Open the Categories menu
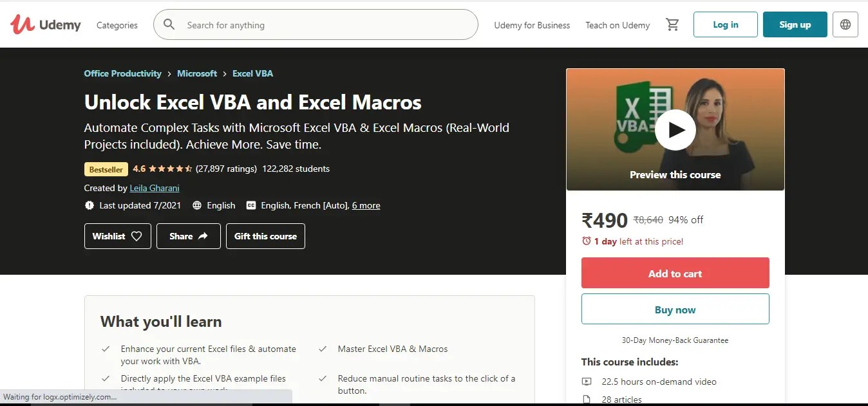This screenshot has width=868, height=406. click(x=117, y=25)
